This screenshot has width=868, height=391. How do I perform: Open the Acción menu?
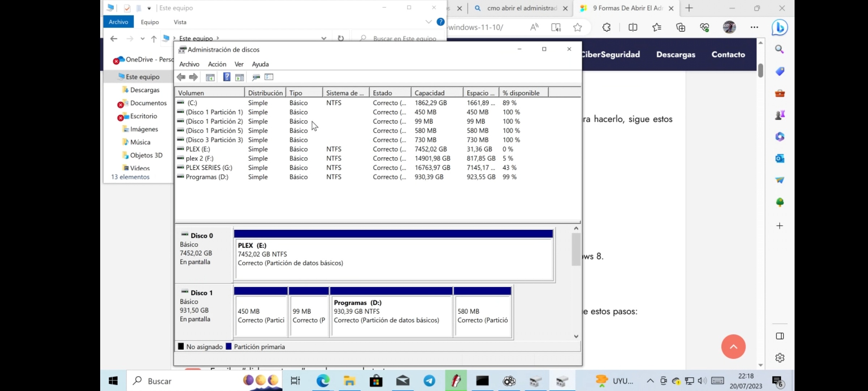(x=217, y=64)
